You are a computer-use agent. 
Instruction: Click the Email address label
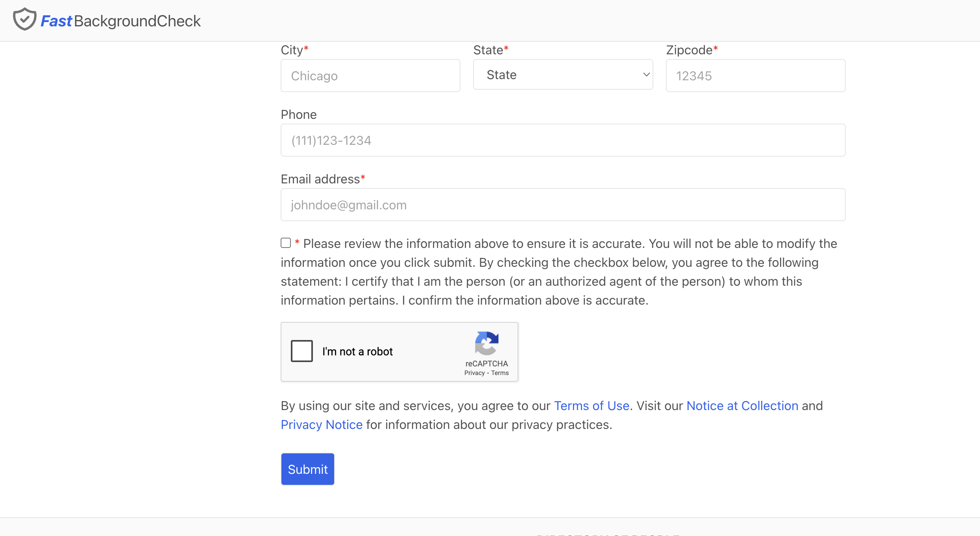[x=320, y=179]
